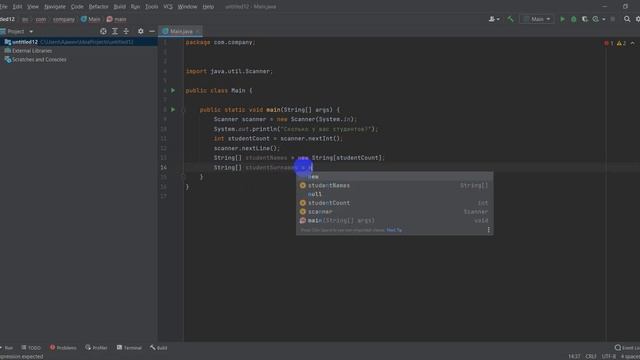Open the profiler icon dropdown arrow
This screenshot has width=640, height=360.
[x=604, y=19]
